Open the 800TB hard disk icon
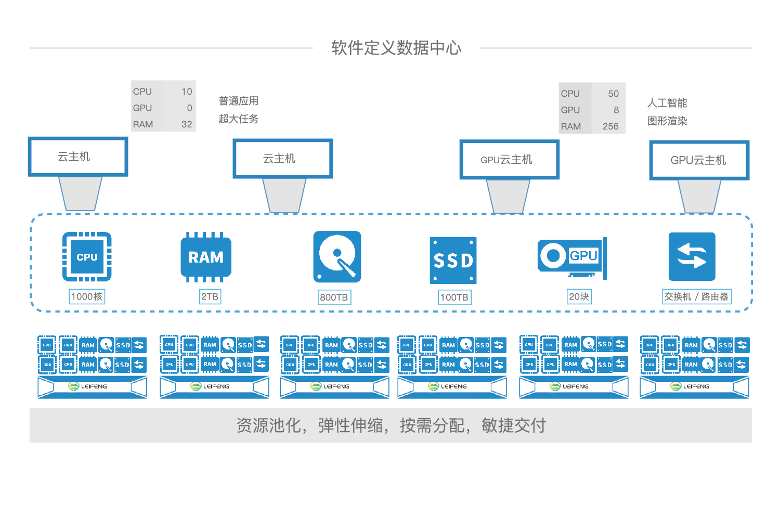The image size is (780, 532). 336,257
